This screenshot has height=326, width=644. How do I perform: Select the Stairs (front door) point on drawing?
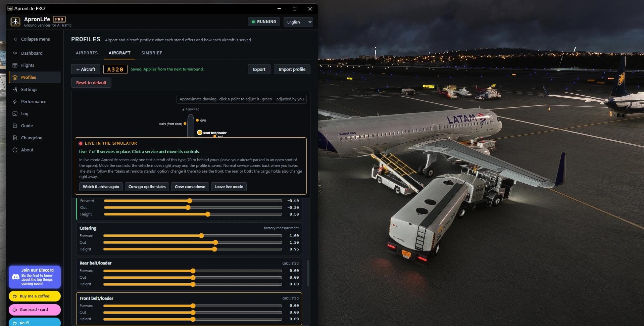(x=185, y=124)
